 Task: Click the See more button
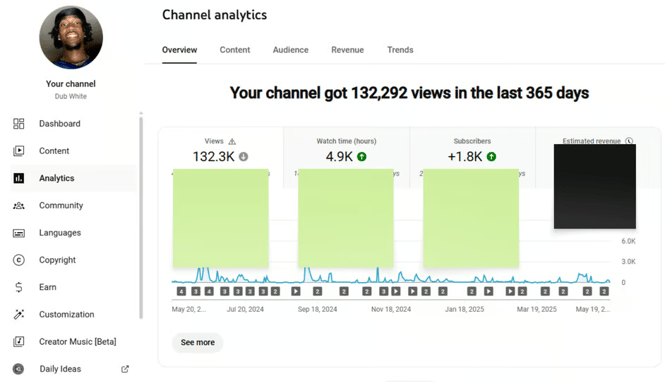click(198, 342)
